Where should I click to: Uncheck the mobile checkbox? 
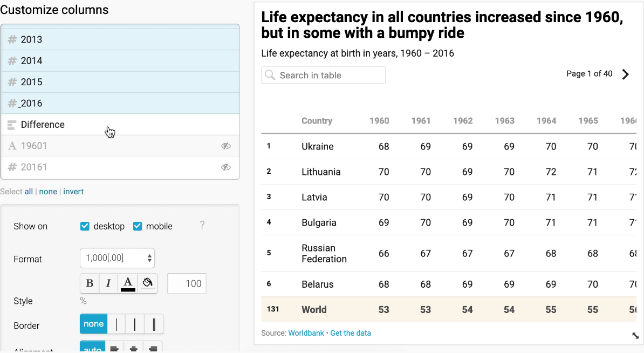pyautogui.click(x=138, y=226)
